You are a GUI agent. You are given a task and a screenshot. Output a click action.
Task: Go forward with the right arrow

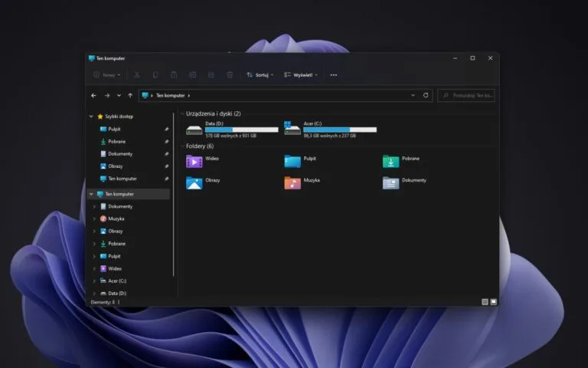pos(107,96)
